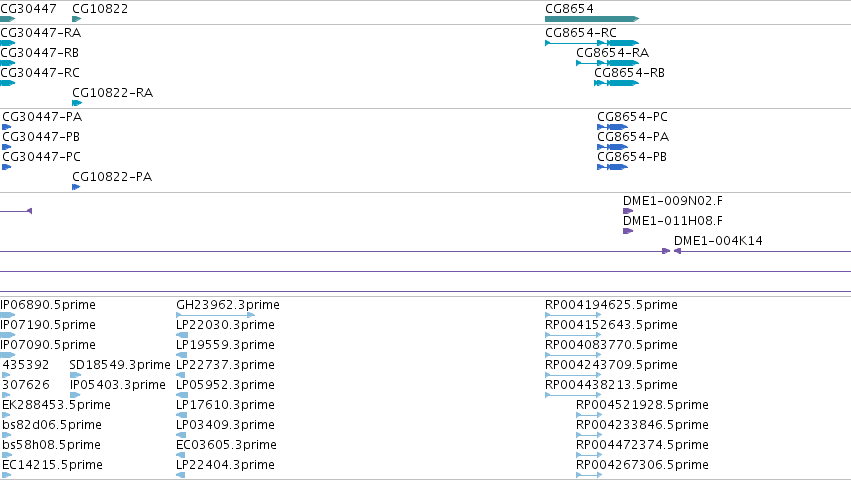Click the CG30447-PB protein label
This screenshot has width=851, height=480.
coord(41,137)
